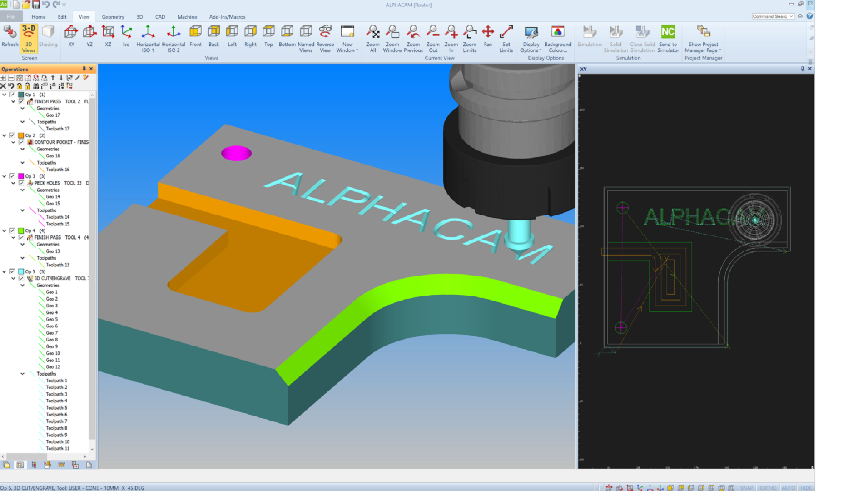The height and width of the screenshot is (491, 868).
Task: Uncheck the CONTOUR POCKET operation checkbox
Action: coord(21,142)
